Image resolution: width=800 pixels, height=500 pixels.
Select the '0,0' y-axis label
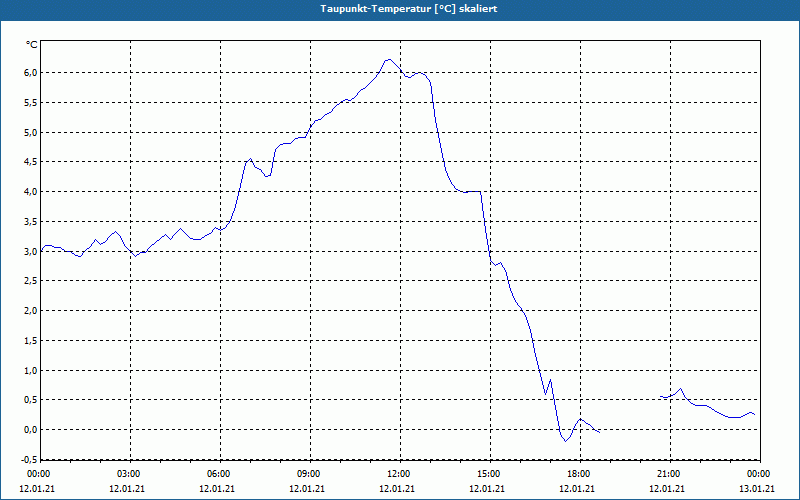(x=31, y=430)
